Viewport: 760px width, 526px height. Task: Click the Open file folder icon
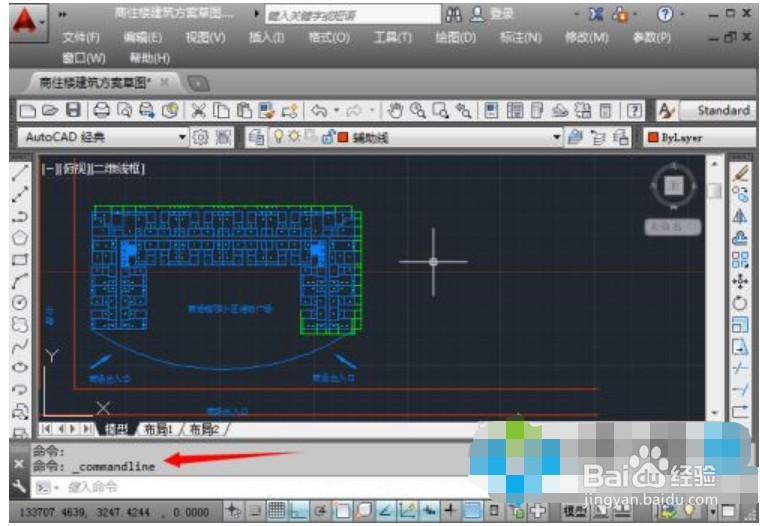pyautogui.click(x=50, y=111)
